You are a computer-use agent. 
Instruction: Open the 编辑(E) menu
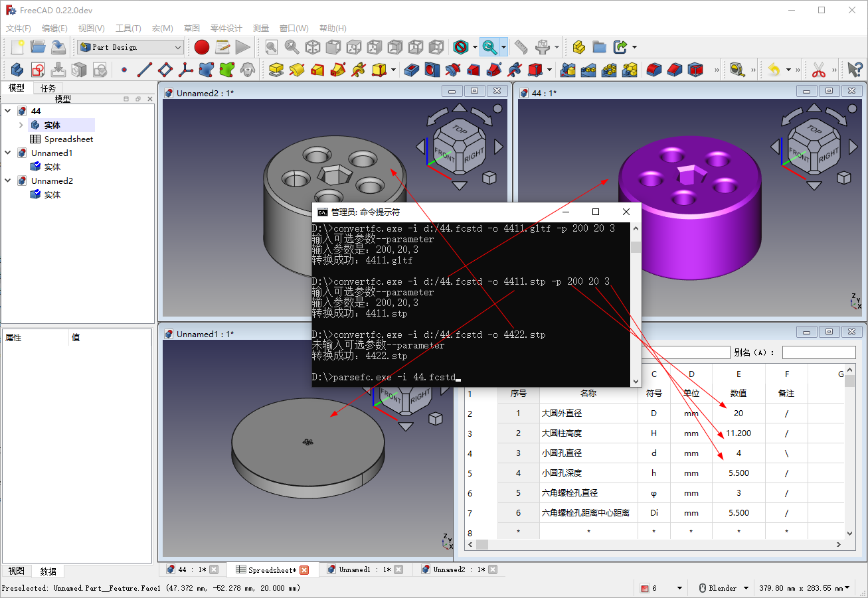[54, 29]
